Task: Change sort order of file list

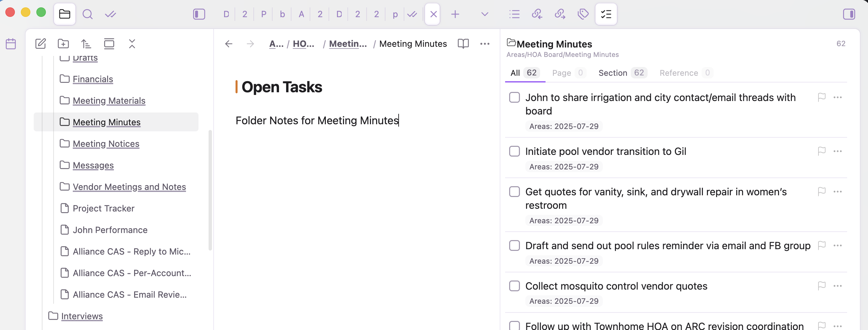Action: (x=86, y=44)
